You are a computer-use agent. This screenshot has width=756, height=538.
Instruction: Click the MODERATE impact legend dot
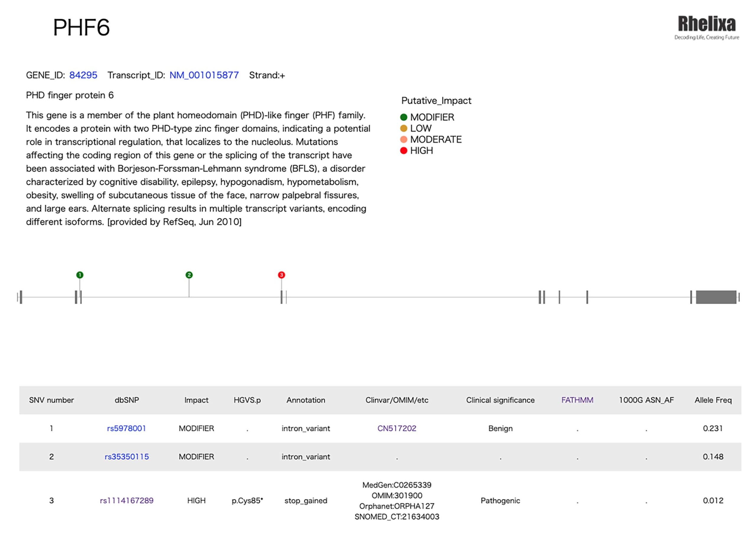click(403, 139)
